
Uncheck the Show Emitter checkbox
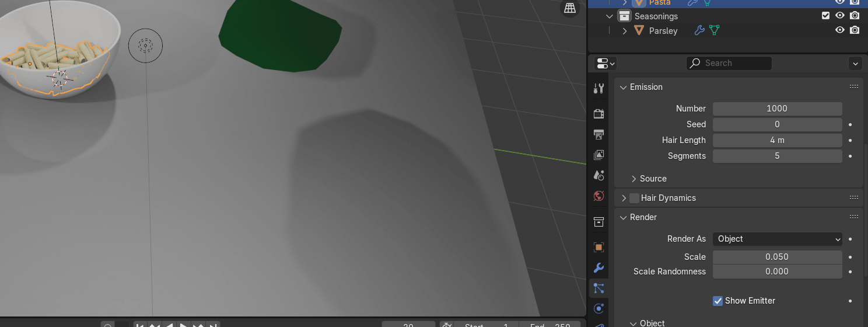tap(717, 301)
